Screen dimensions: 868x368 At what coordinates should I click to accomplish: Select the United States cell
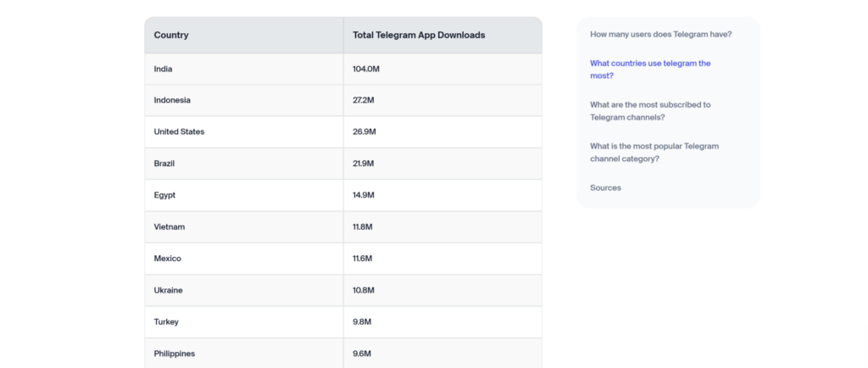[x=243, y=131]
